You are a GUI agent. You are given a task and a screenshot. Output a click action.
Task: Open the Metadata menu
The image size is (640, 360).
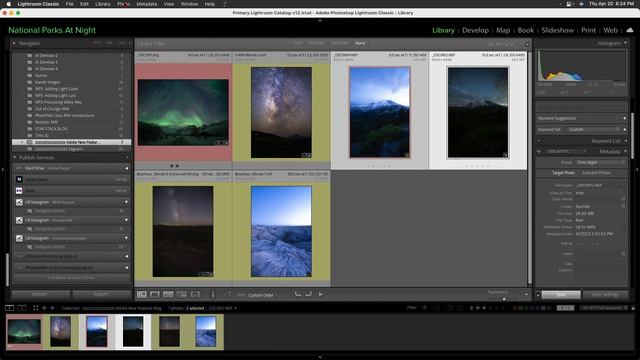point(147,4)
